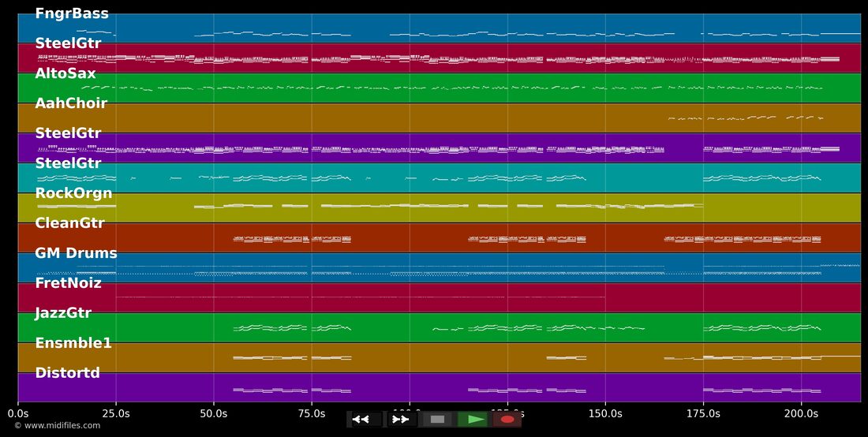Jump to the 200.0s time mark
Viewport: 868px width, 437px height.
point(801,413)
